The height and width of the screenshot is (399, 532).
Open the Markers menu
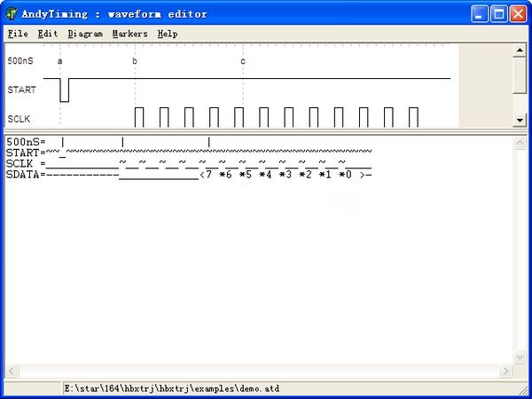click(129, 34)
